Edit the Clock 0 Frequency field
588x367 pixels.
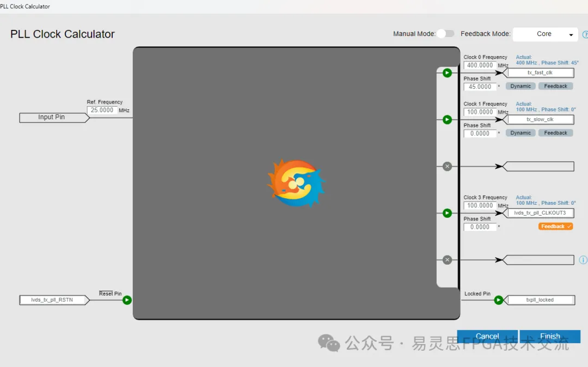point(480,65)
